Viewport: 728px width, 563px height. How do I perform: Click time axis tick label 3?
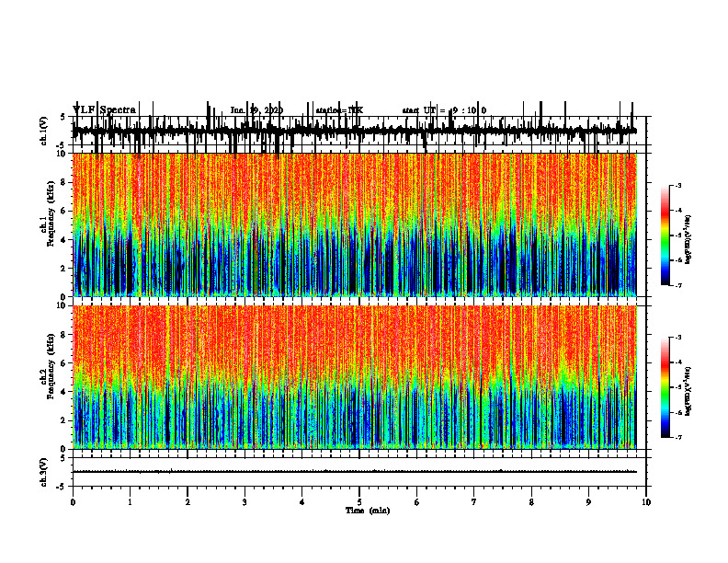coord(245,502)
